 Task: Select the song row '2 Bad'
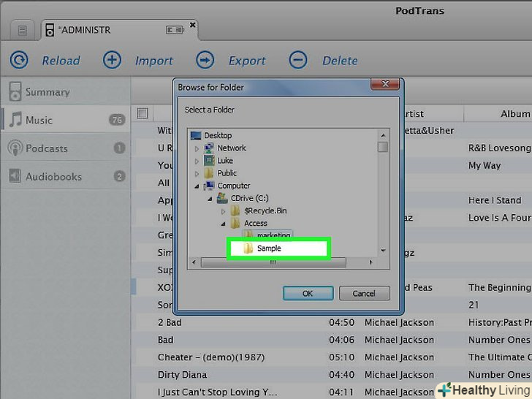coord(332,322)
